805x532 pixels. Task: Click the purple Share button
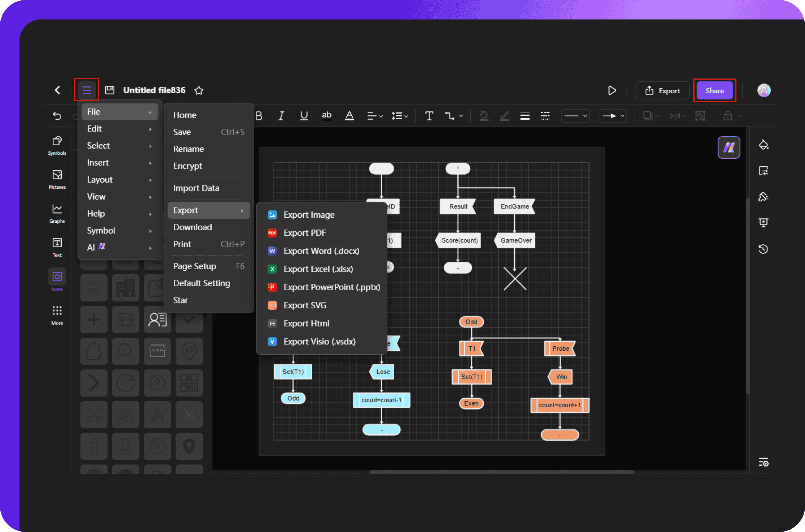pos(714,90)
